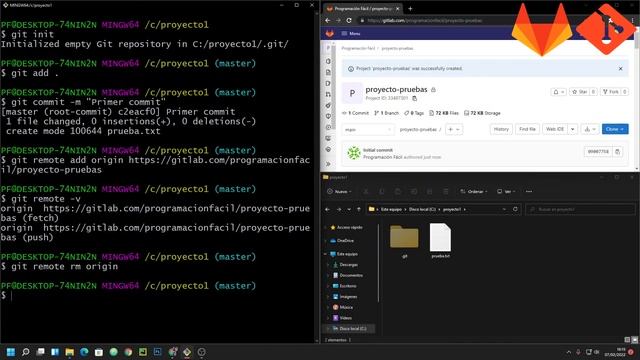Go back in the browser
The width and height of the screenshot is (640, 360).
point(328,20)
